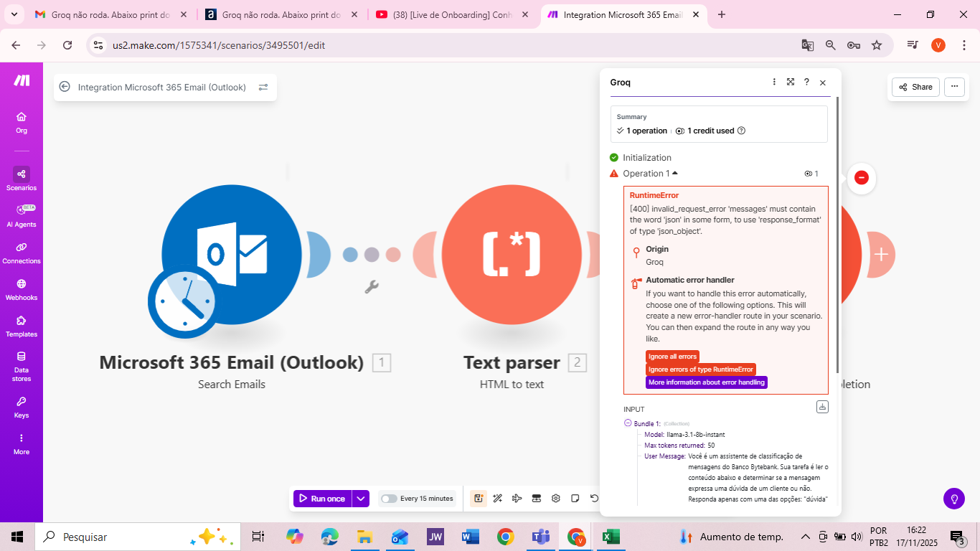Image resolution: width=980 pixels, height=551 pixels.
Task: Click the wrench filter icon between modules
Action: (x=372, y=287)
